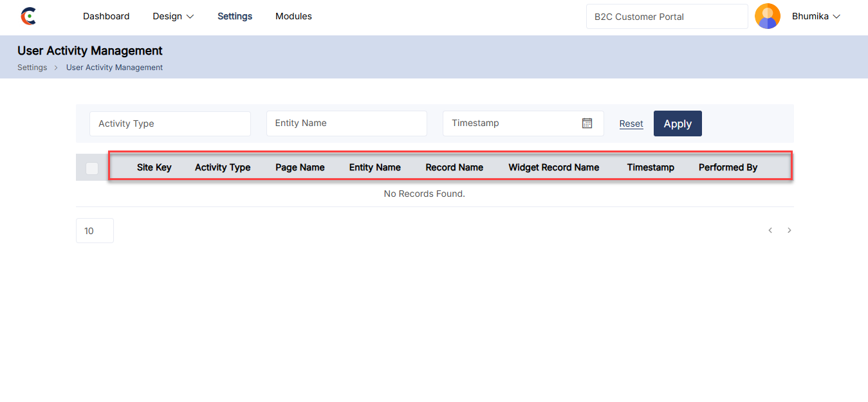Open the Modules menu item
Viewport: 868px width, 402px height.
click(x=293, y=17)
